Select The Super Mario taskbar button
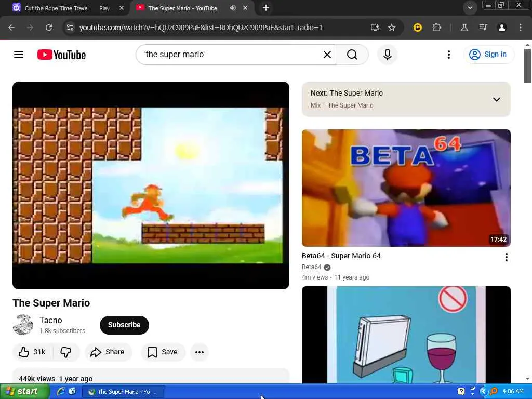 [124, 392]
